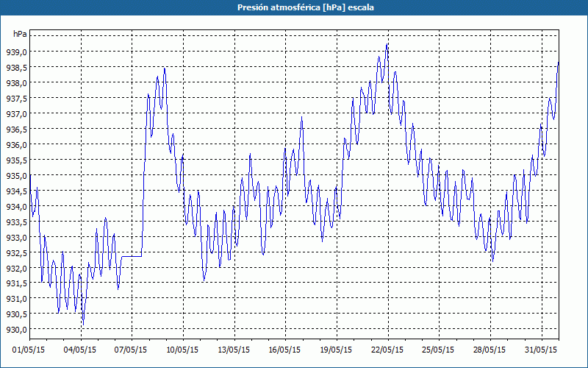The width and height of the screenshot is (588, 368).
Task: Select the 931,5 pressure axis label
Action: click(16, 283)
